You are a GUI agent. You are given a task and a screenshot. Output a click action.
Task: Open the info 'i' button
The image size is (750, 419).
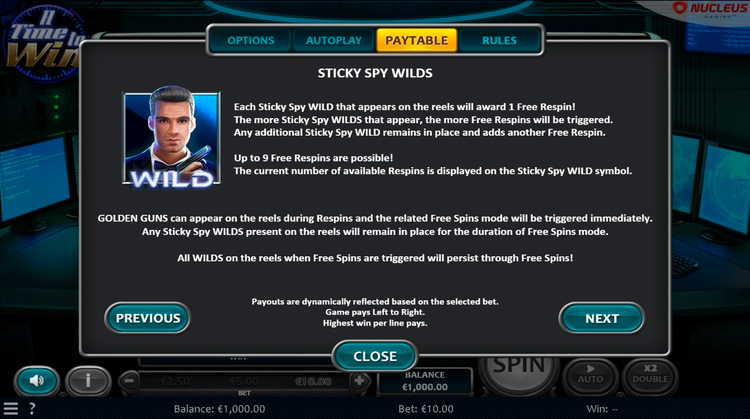[88, 381]
